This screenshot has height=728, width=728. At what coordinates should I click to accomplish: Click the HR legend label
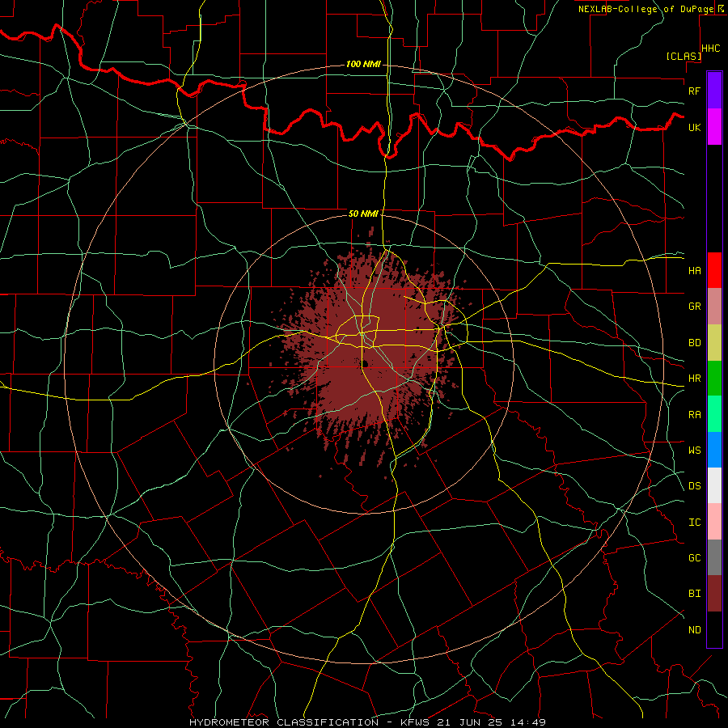point(694,379)
